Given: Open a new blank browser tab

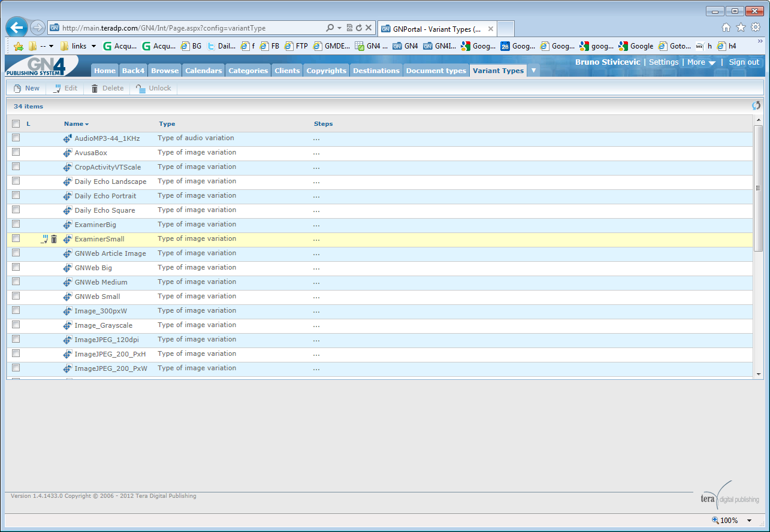Looking at the screenshot, I should pyautogui.click(x=506, y=29).
